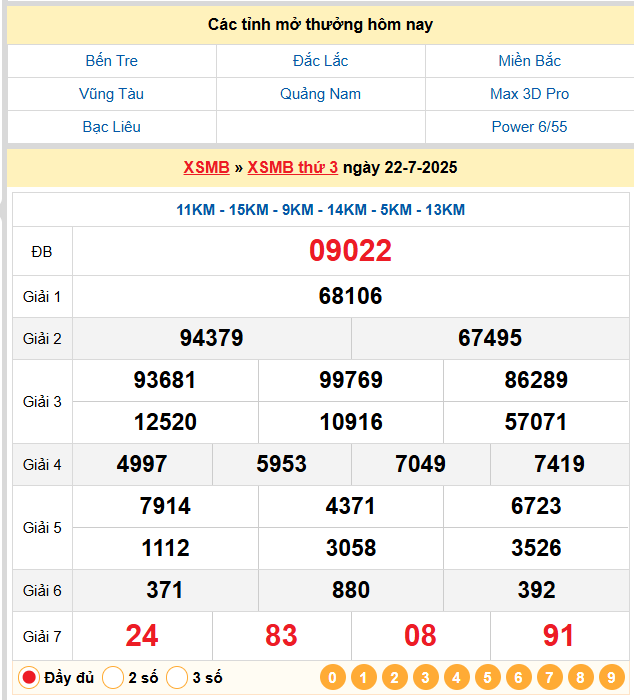The image size is (634, 700).
Task: Click the Giải 3 number 57071
Action: (536, 422)
